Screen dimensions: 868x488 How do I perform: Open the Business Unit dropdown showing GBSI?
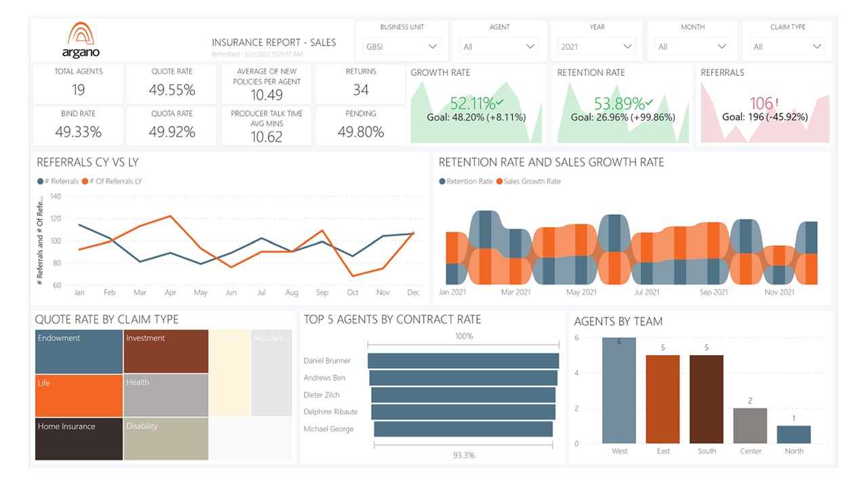(402, 47)
